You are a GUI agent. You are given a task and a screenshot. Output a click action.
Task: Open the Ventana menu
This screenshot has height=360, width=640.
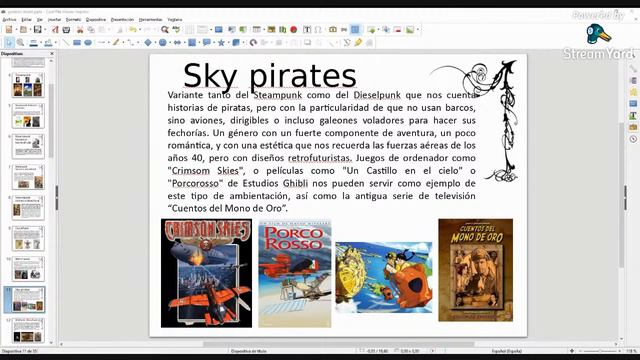click(x=175, y=20)
